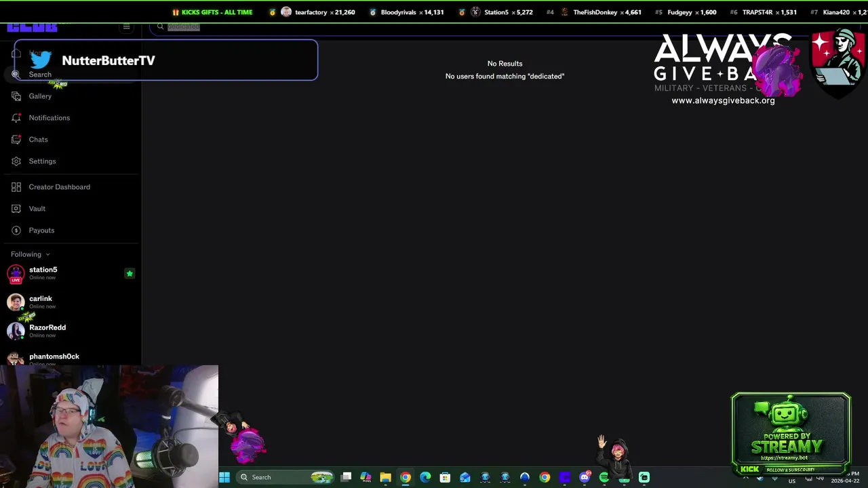Click the taskbar date 2026-04-22

[846, 481]
